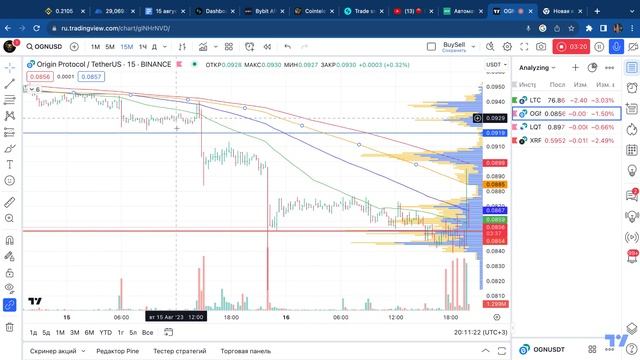Expand the indicator legend collapse arrow
640x360 pixels.
pyautogui.click(x=32, y=89)
